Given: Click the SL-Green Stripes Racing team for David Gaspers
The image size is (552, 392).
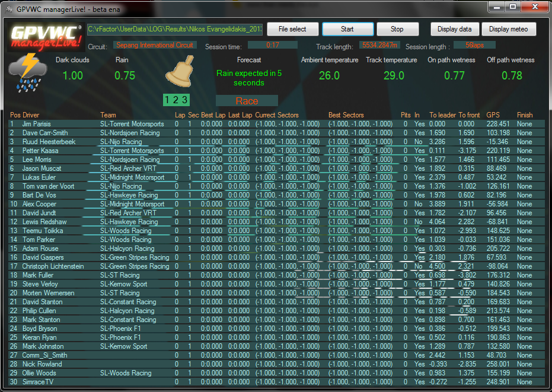Looking at the screenshot, I should 135,257.
